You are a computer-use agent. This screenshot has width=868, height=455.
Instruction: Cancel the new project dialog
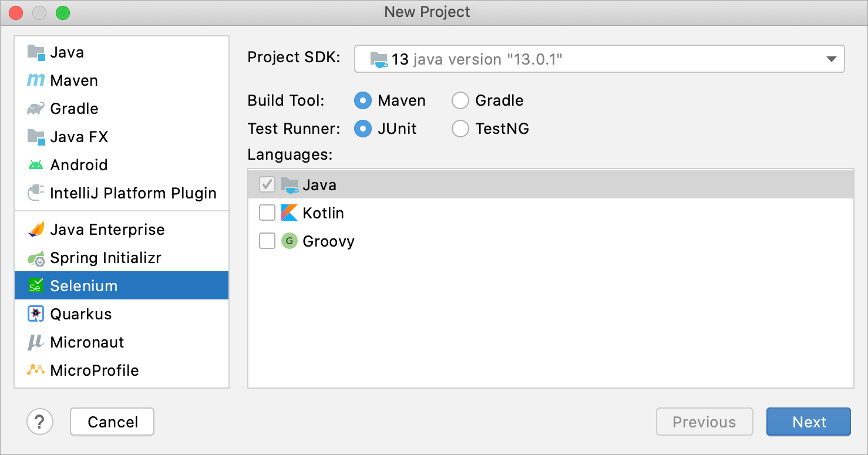coord(112,422)
